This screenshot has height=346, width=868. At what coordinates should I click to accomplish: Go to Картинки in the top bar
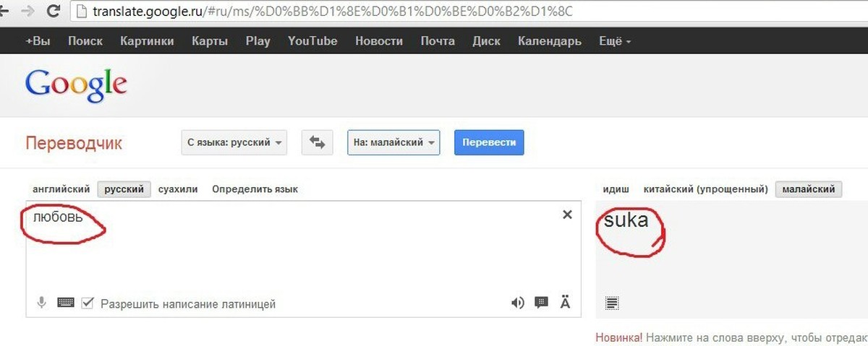(147, 41)
